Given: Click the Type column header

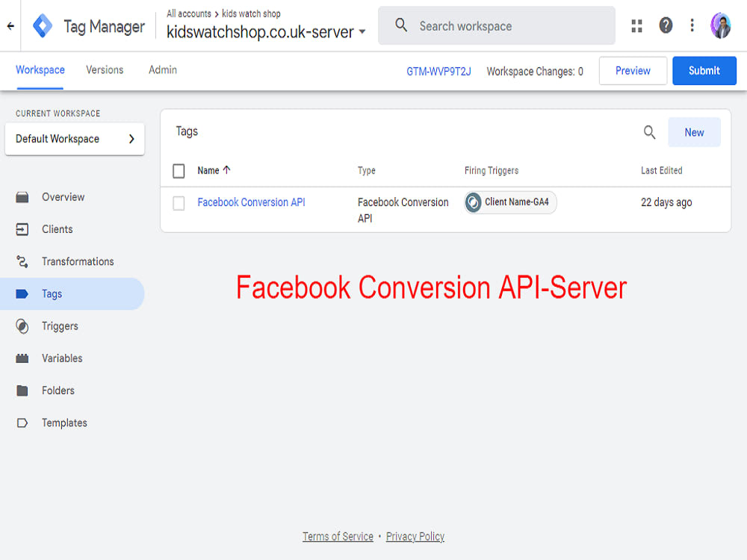Looking at the screenshot, I should tap(366, 170).
